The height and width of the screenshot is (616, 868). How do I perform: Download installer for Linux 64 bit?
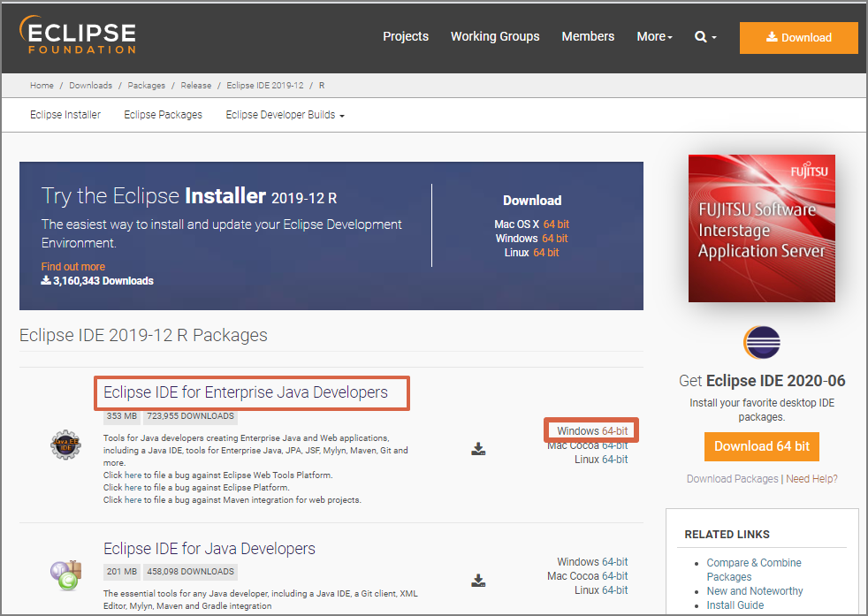546,253
